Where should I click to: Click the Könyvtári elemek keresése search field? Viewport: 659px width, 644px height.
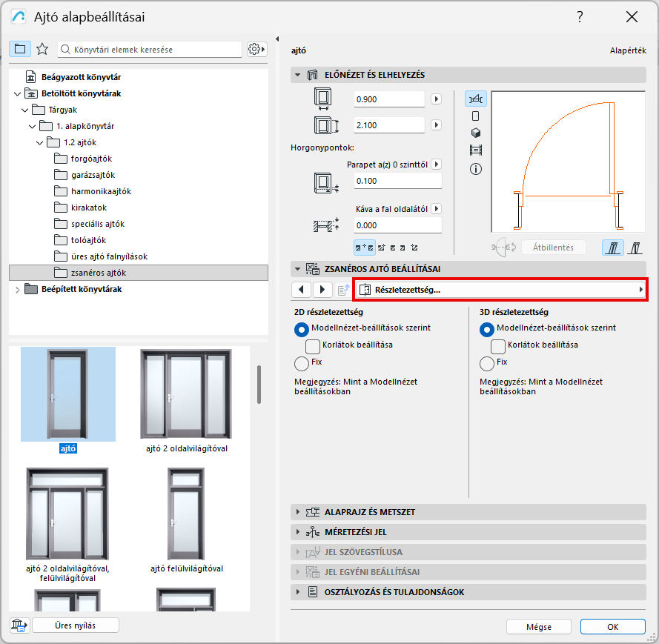tap(150, 50)
